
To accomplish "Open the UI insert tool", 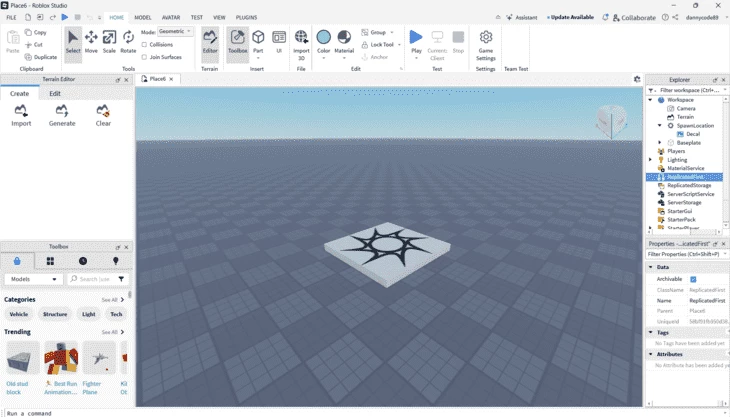I will click(x=279, y=41).
